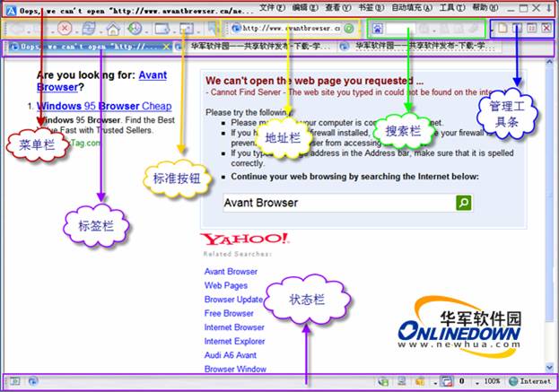The width and height of the screenshot is (559, 392).
Task: Click the search engine icon in search bar
Action: pos(378,28)
